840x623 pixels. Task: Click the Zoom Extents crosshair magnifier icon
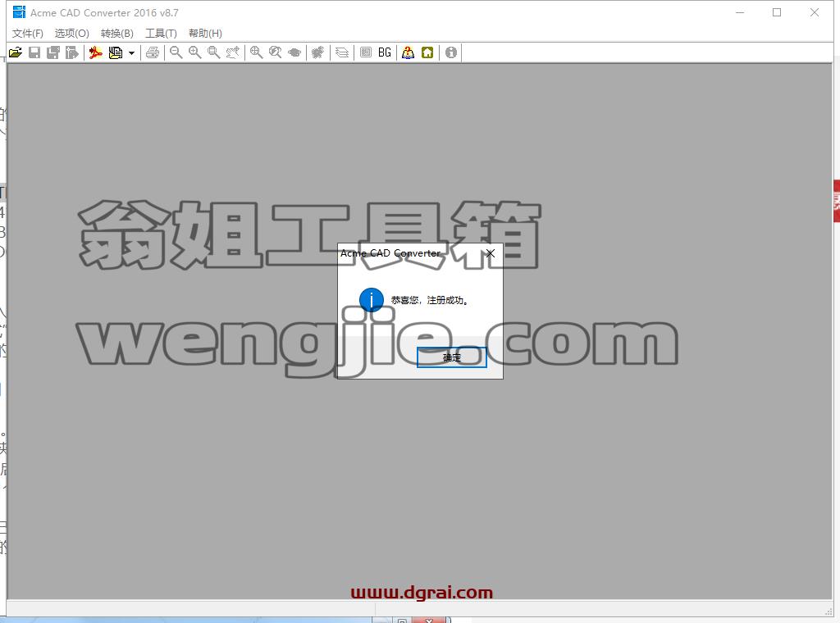tap(256, 52)
